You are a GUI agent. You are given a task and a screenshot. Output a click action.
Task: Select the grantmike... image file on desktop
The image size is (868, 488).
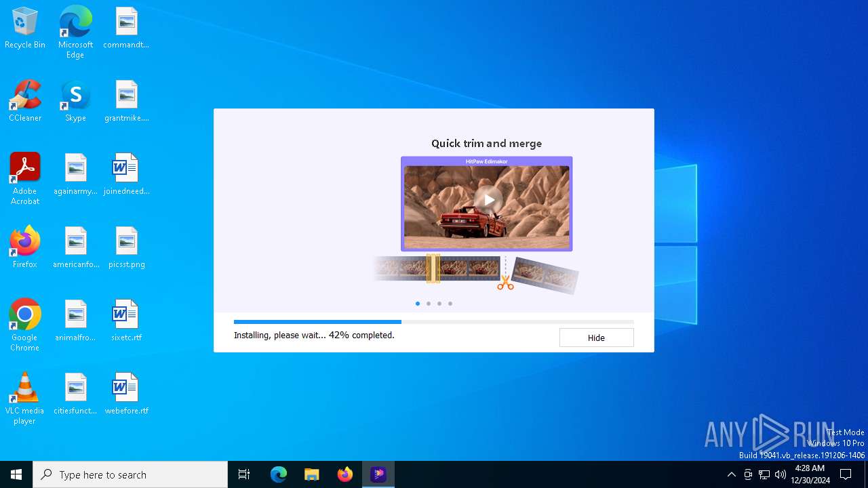(126, 102)
